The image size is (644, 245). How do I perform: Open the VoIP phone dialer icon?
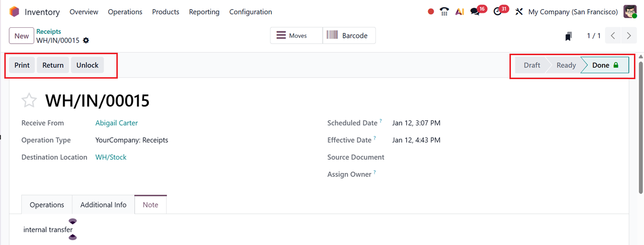click(x=444, y=12)
